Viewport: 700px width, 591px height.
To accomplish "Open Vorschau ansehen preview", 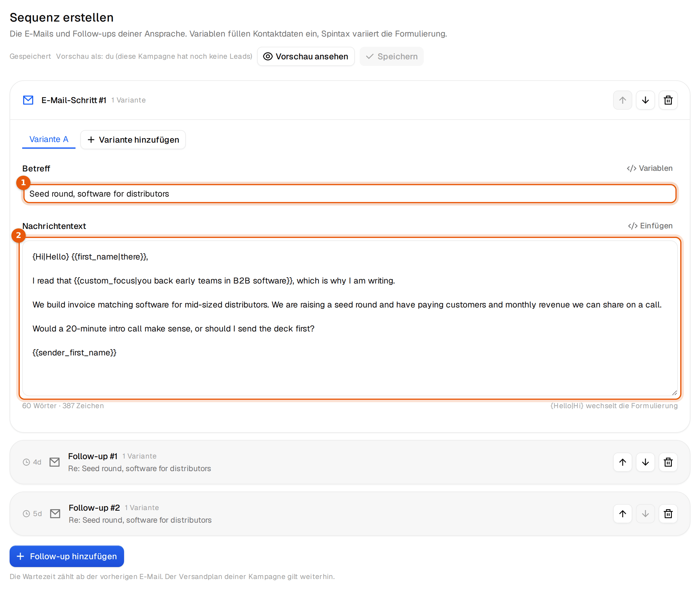I will pyautogui.click(x=306, y=56).
